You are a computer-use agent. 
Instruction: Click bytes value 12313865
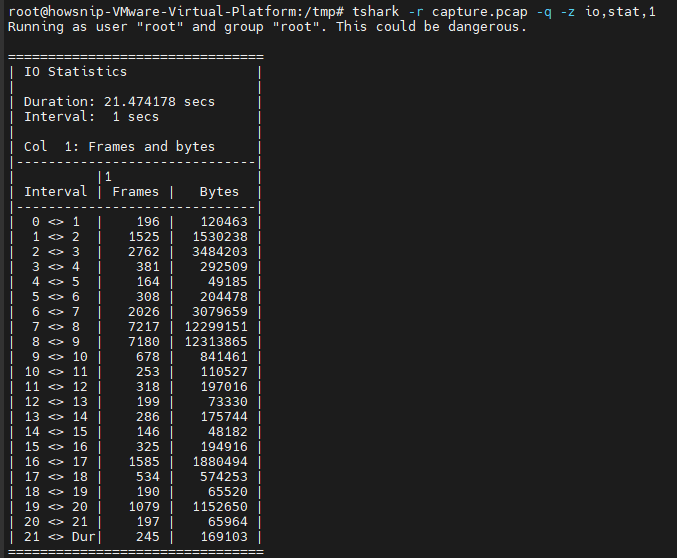click(216, 342)
